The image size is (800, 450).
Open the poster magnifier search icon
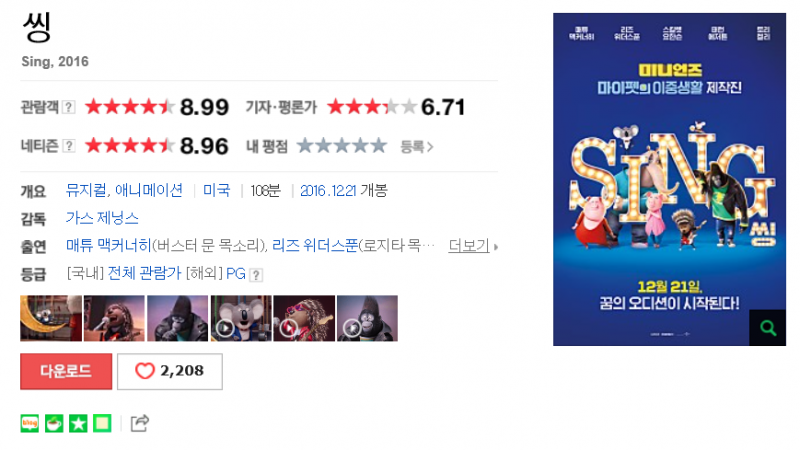tap(767, 328)
